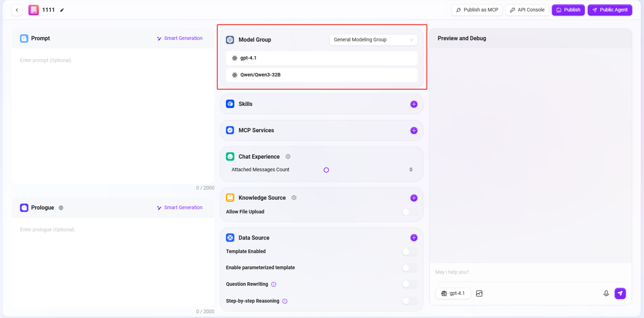Add an MCP service with plus icon
Viewport: 644px width, 318px height.
pos(413,130)
